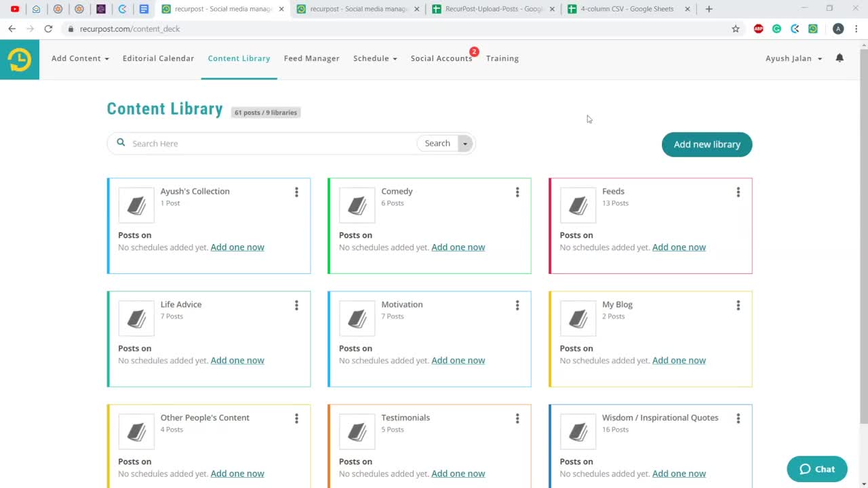868x488 pixels.
Task: Click the RecurPost clock logo
Action: (20, 60)
